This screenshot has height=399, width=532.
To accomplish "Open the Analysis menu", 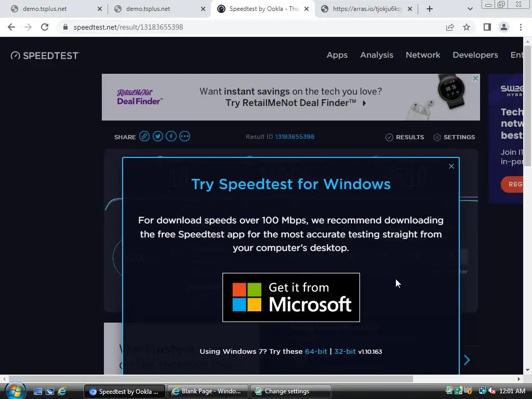I will [x=377, y=55].
